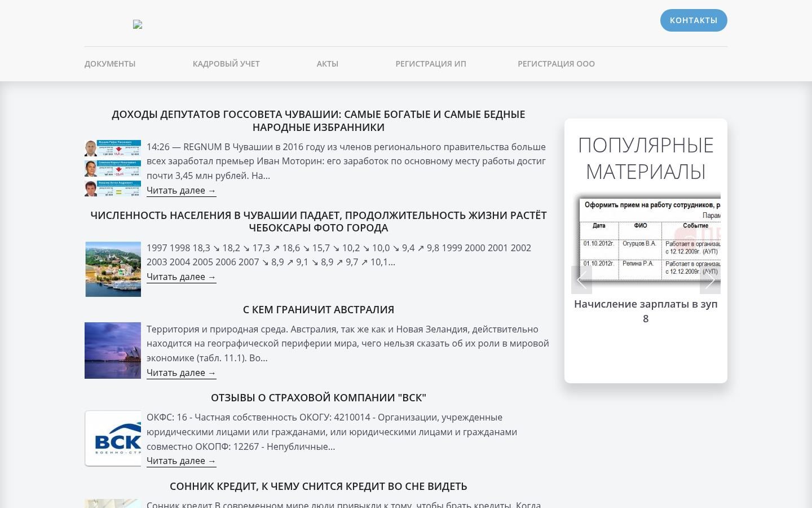Screen dimensions: 812x508
Task: Open the Сонник кредит article title
Action: pos(319,486)
